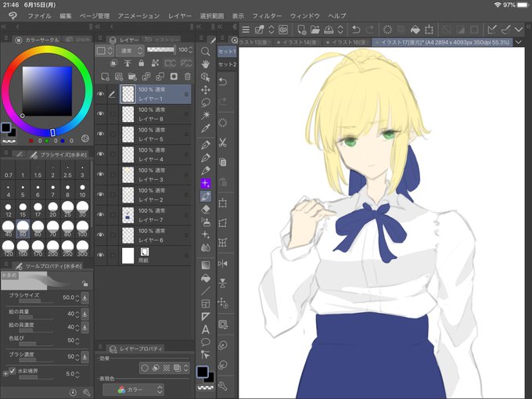This screenshot has width=532, height=399.
Task: Select the Eyedropper tool
Action: (205, 128)
